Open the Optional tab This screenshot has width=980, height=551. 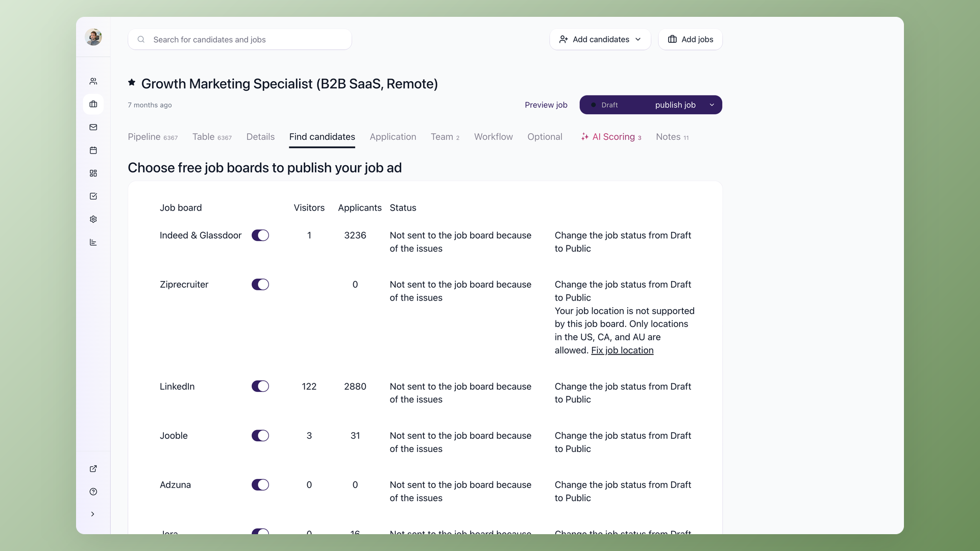[x=545, y=137]
